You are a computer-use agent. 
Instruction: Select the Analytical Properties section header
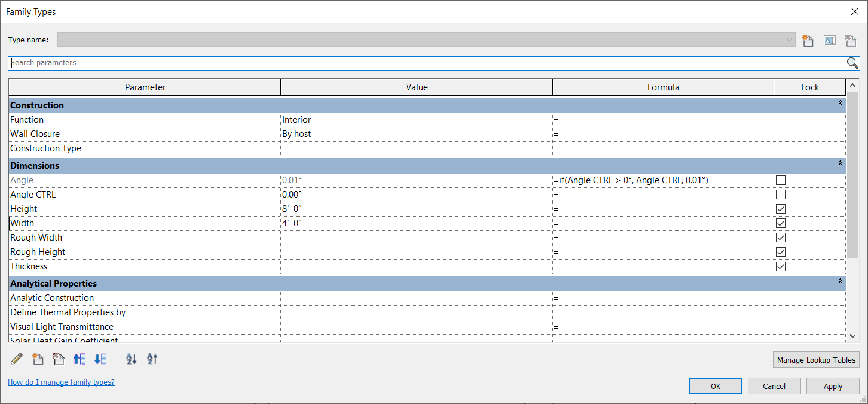click(x=53, y=283)
